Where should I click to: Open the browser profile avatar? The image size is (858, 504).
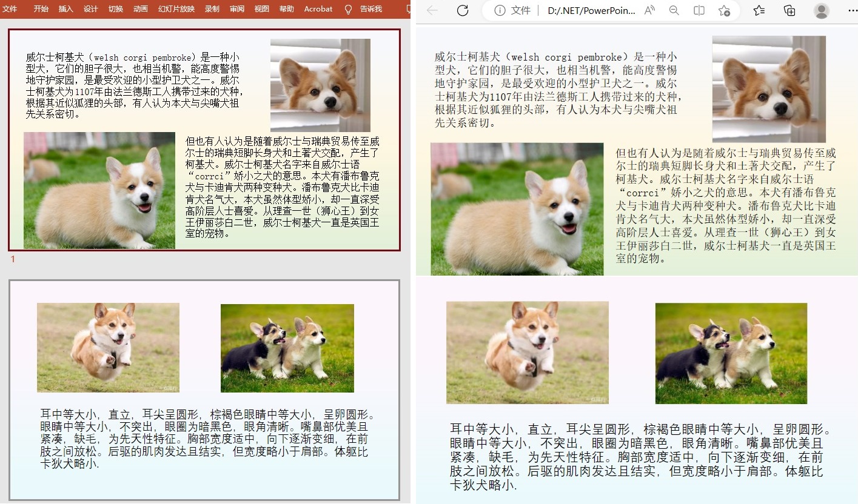[822, 10]
